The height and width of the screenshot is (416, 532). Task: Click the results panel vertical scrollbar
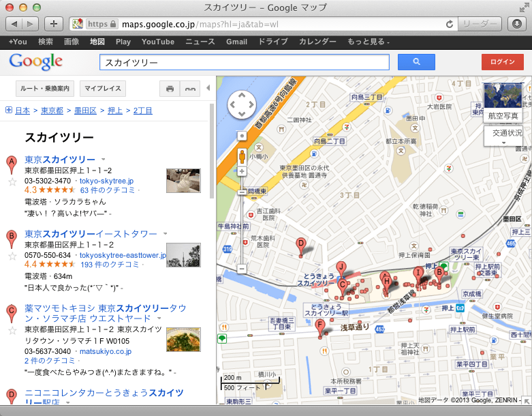tap(212, 151)
